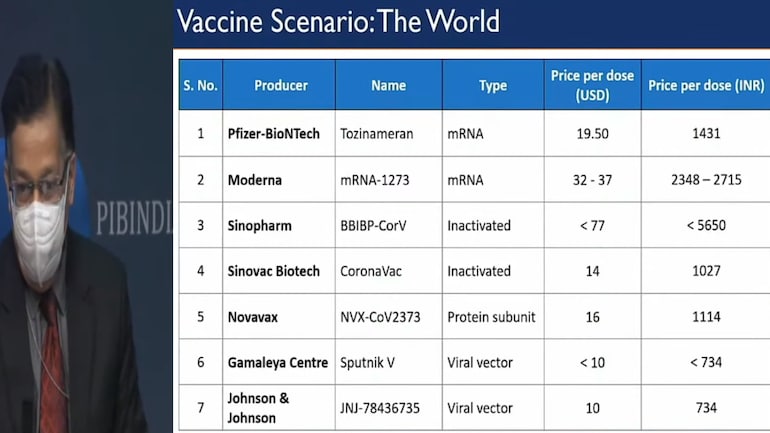Click the 'Sinovac Biotech' producer cell

click(273, 271)
